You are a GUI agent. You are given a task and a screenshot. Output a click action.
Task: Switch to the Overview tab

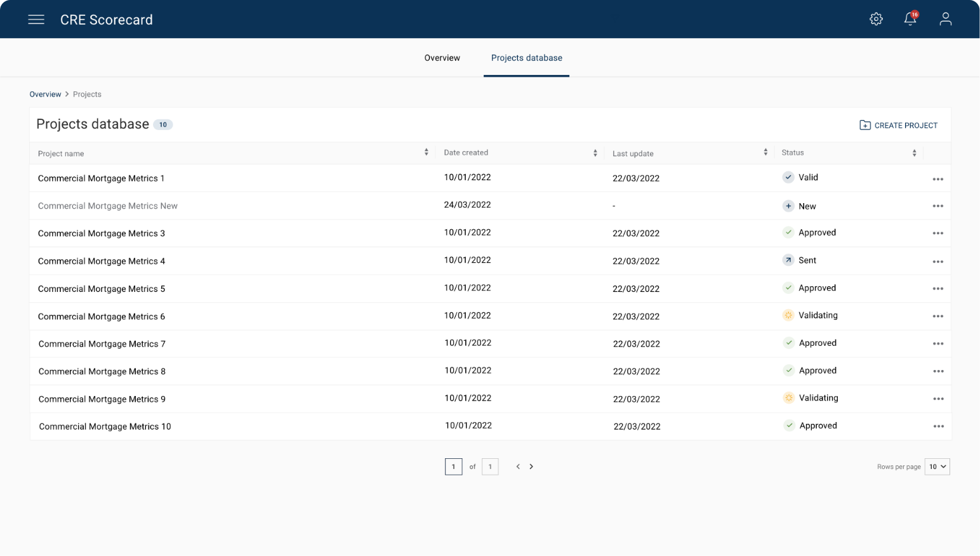tap(442, 58)
